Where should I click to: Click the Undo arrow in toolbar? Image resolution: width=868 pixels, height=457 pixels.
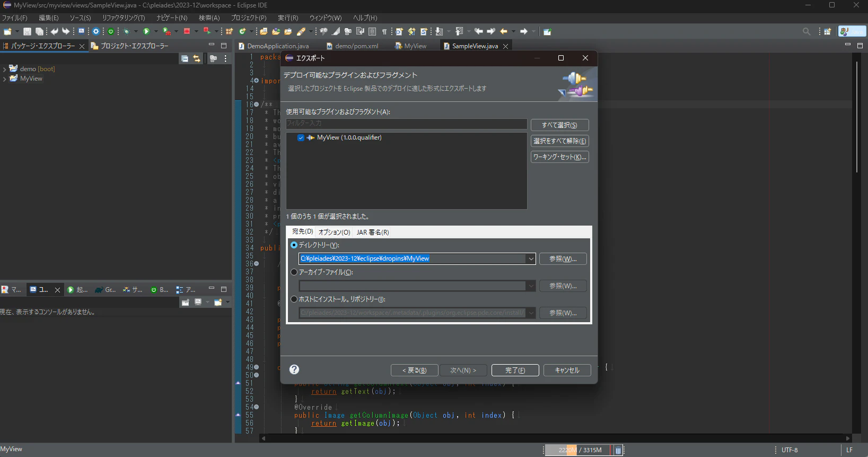coord(54,32)
